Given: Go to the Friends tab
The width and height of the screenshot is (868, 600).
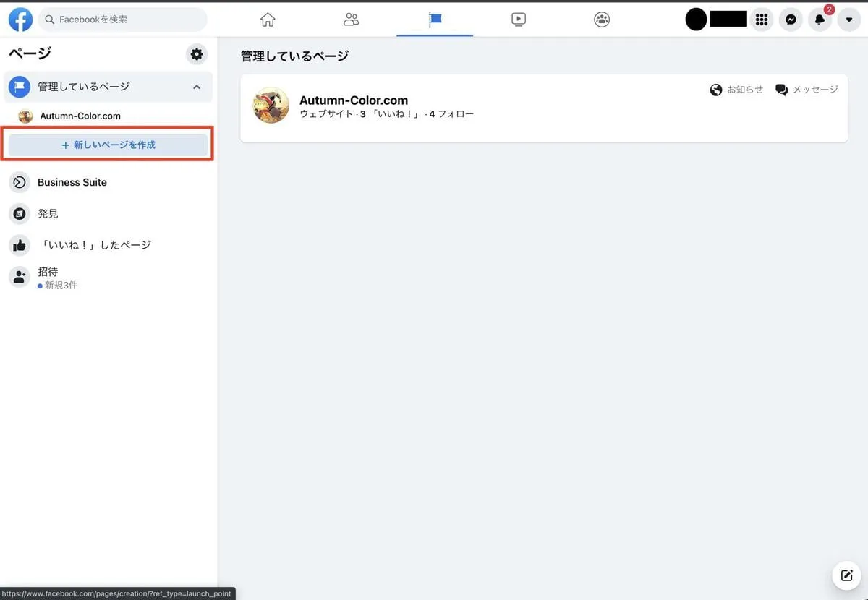Looking at the screenshot, I should [352, 20].
